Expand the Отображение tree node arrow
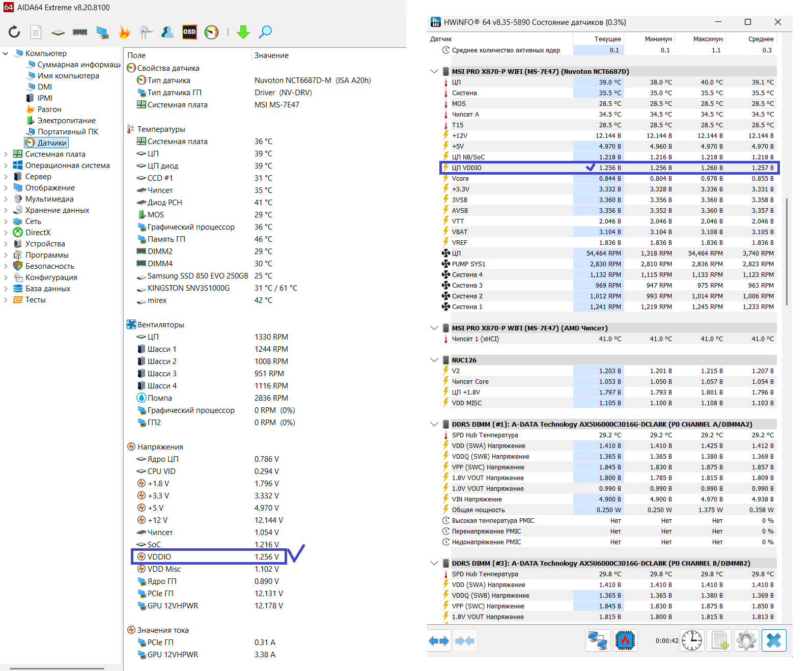The width and height of the screenshot is (812, 671). point(6,188)
